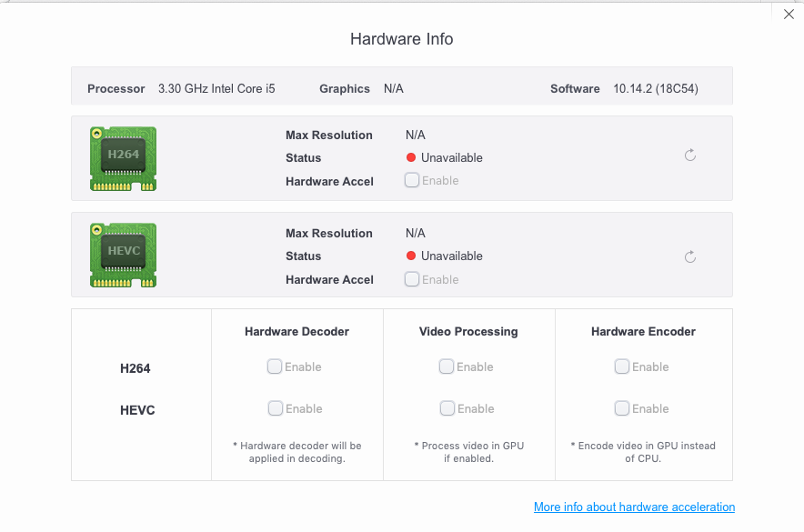The width and height of the screenshot is (804, 532).
Task: Click the HEVC Max Resolution 'N/A' value
Action: coord(416,233)
